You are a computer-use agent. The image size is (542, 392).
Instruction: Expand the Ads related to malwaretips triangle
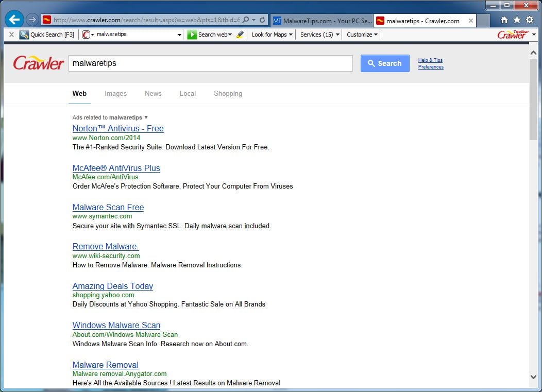[146, 117]
